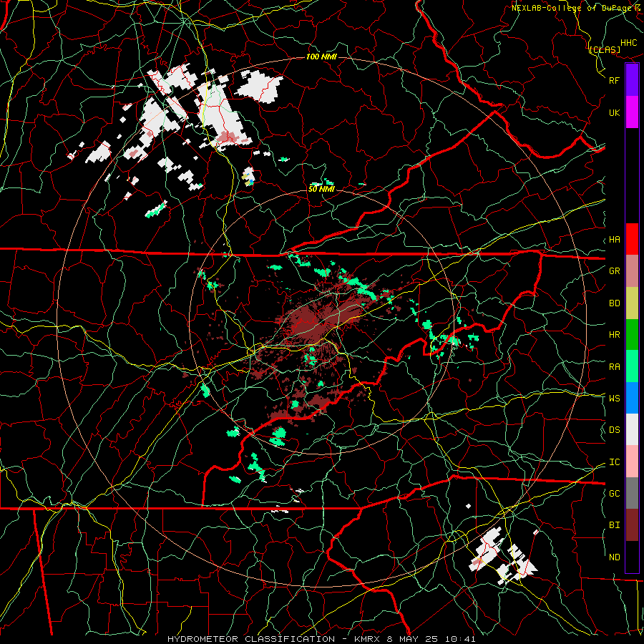Click the Hydrometeor Classification KMRX title text
The image size is (644, 644).
click(321, 639)
